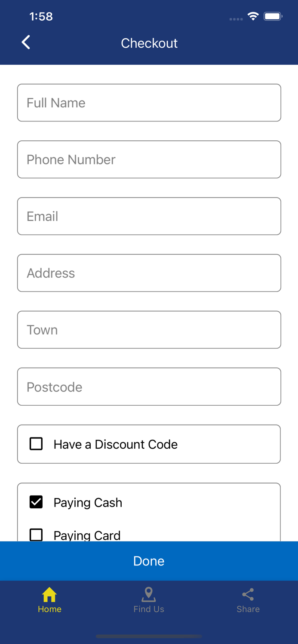Viewport: 298px width, 644px height.
Task: Tap the Find Us location pin icon
Action: point(149,595)
